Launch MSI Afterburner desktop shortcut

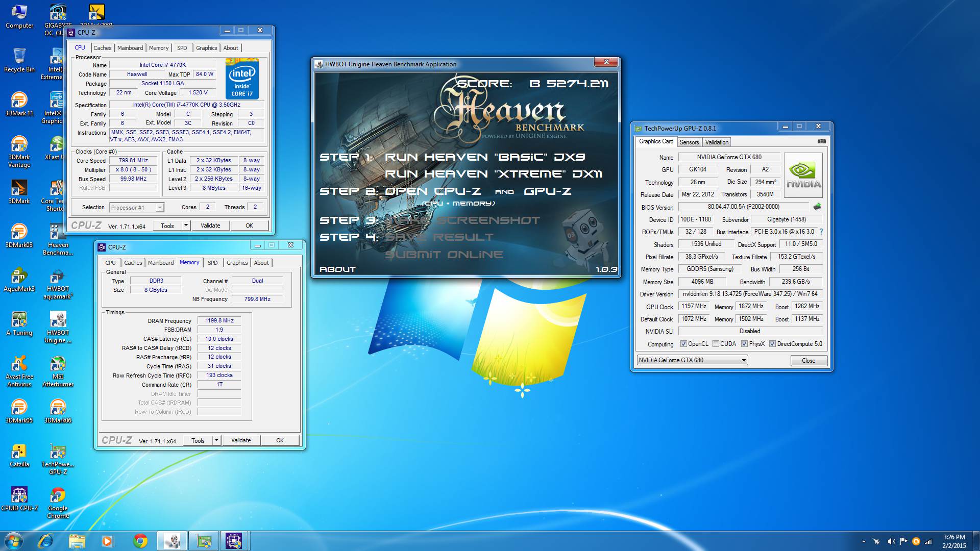click(x=58, y=371)
